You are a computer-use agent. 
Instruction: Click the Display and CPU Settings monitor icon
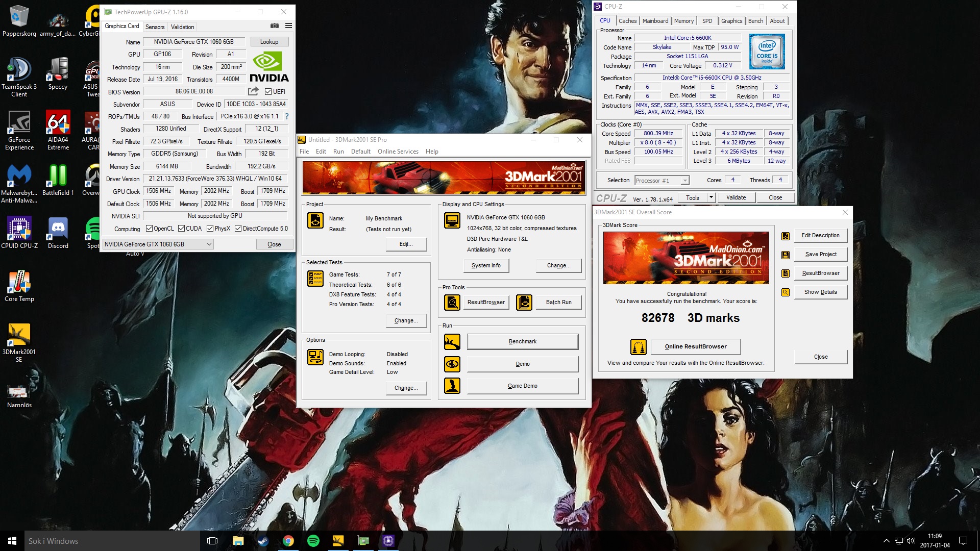click(x=452, y=220)
